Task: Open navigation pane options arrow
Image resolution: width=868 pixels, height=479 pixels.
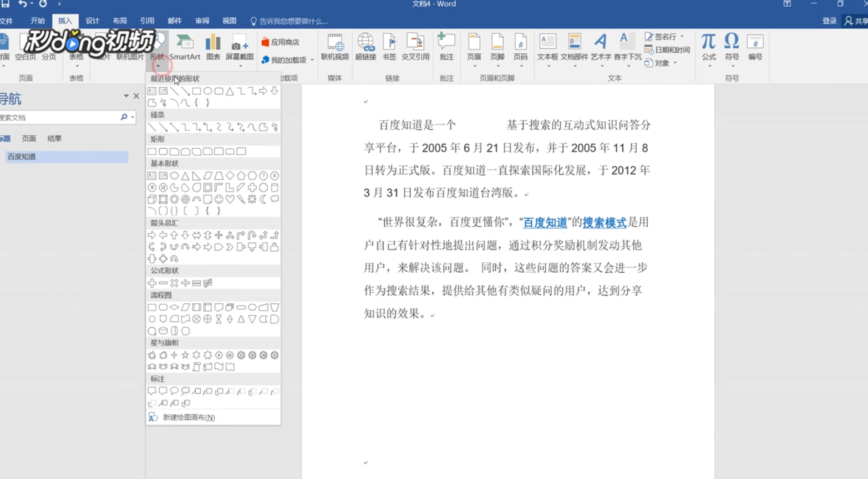Action: click(126, 96)
